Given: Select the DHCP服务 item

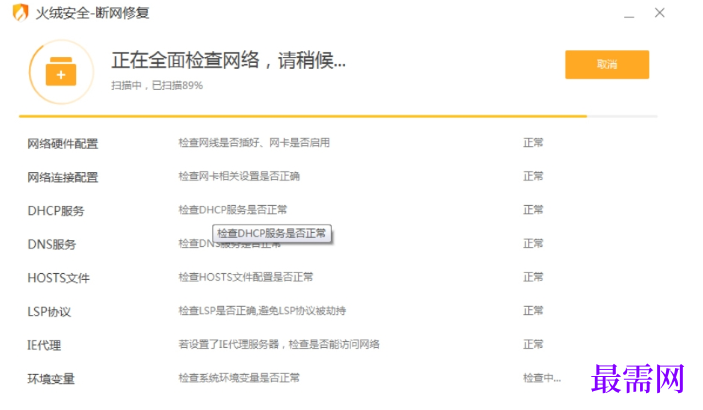Looking at the screenshot, I should (x=56, y=211).
